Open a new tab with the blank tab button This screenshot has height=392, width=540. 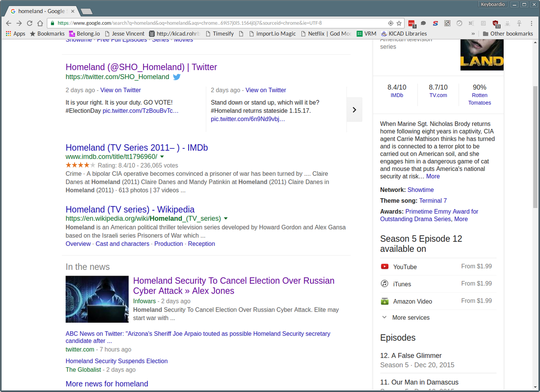click(x=87, y=11)
